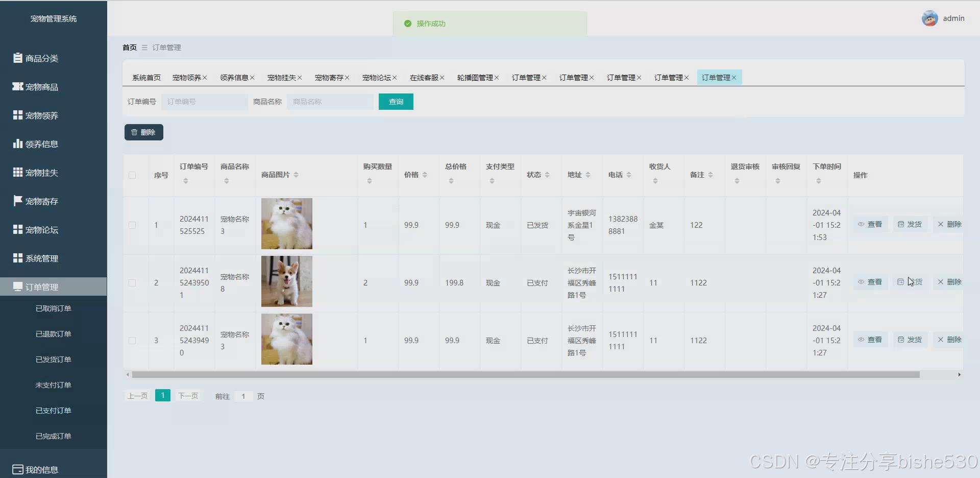980x478 pixels.
Task: Close the 宠物领养 tab
Action: (205, 78)
